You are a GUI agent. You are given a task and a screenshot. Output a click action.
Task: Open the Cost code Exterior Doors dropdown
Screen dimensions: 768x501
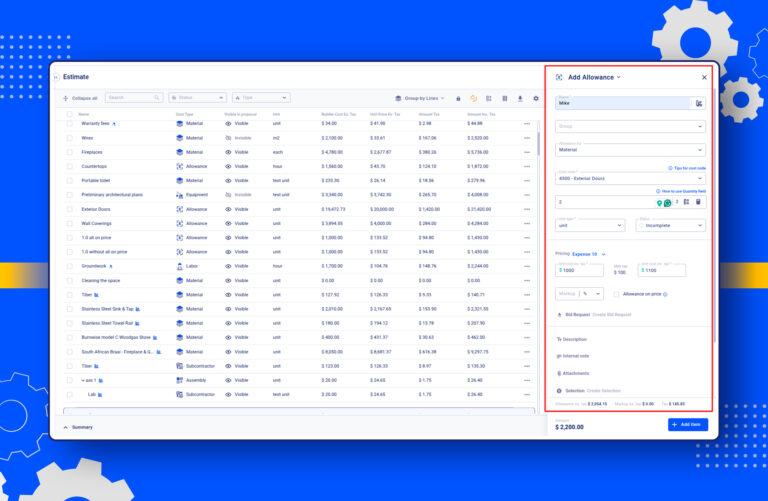[x=630, y=178]
